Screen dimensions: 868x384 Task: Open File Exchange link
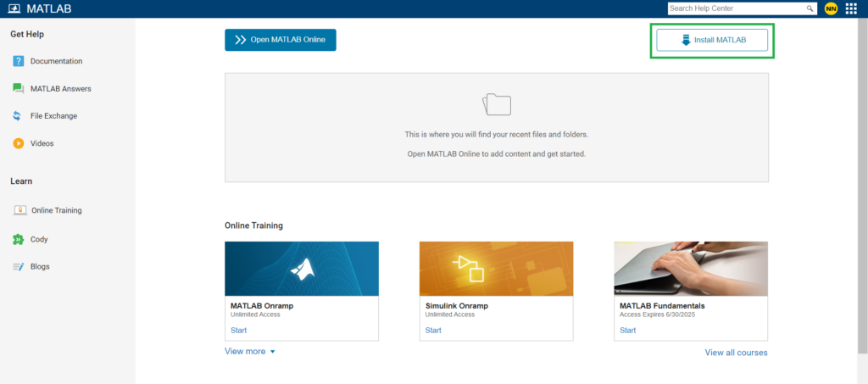(x=53, y=116)
